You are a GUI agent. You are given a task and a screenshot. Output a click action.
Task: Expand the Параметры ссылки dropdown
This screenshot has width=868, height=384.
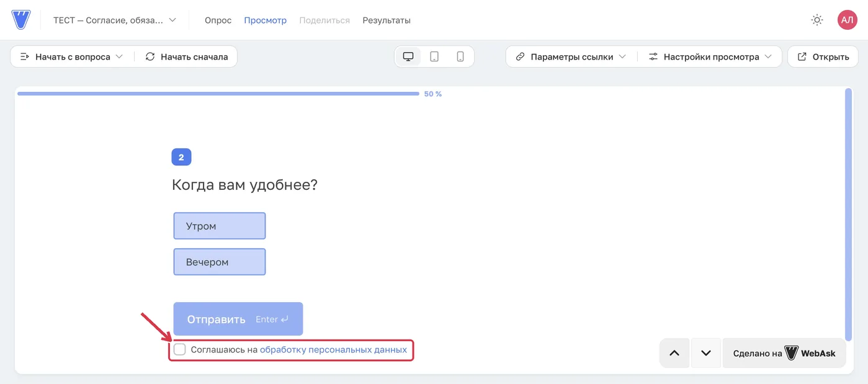pyautogui.click(x=571, y=56)
